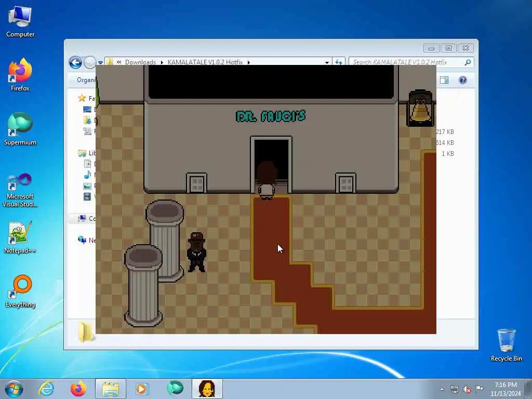This screenshot has width=532, height=399.
Task: Click the Explorer forward navigation button
Action: 89,63
